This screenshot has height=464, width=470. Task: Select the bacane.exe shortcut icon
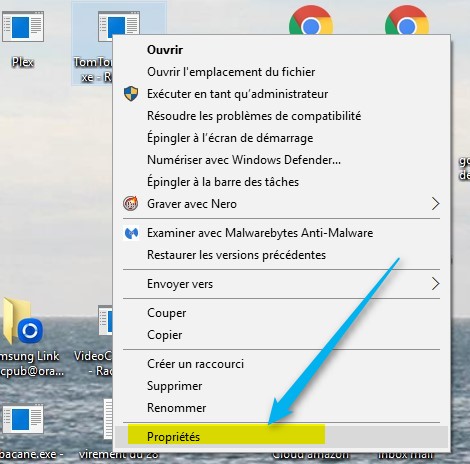point(23,419)
